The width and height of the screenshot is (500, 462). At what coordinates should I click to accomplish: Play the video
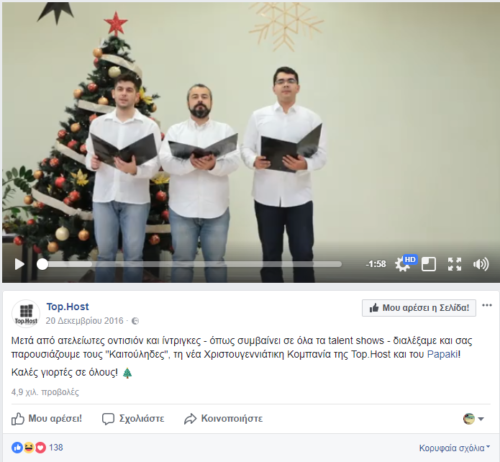(19, 264)
